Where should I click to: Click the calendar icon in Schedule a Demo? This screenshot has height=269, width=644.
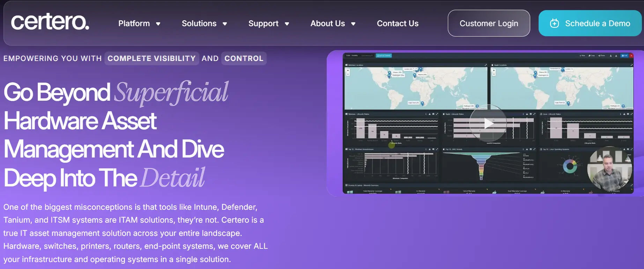click(554, 23)
